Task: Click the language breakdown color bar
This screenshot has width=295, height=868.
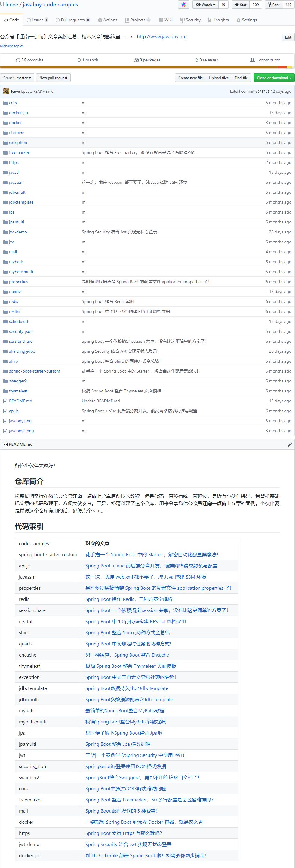Action: click(147, 67)
